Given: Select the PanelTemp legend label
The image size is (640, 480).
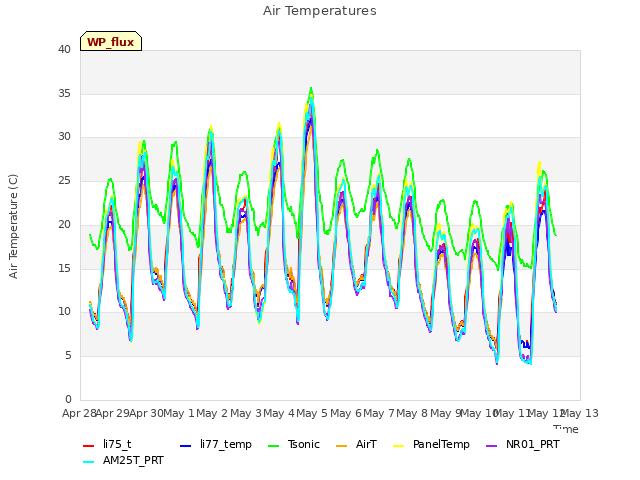Looking at the screenshot, I should [441, 444].
